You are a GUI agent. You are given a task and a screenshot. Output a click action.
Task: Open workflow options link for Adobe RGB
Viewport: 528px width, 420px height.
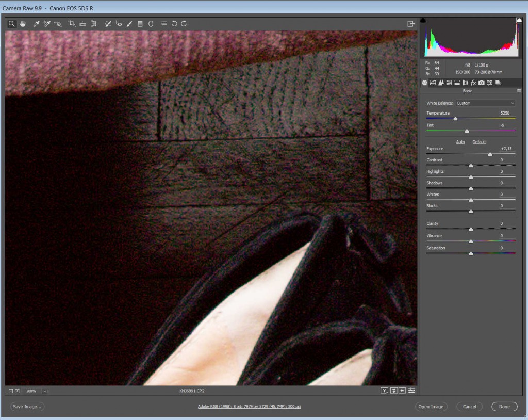[250, 407]
